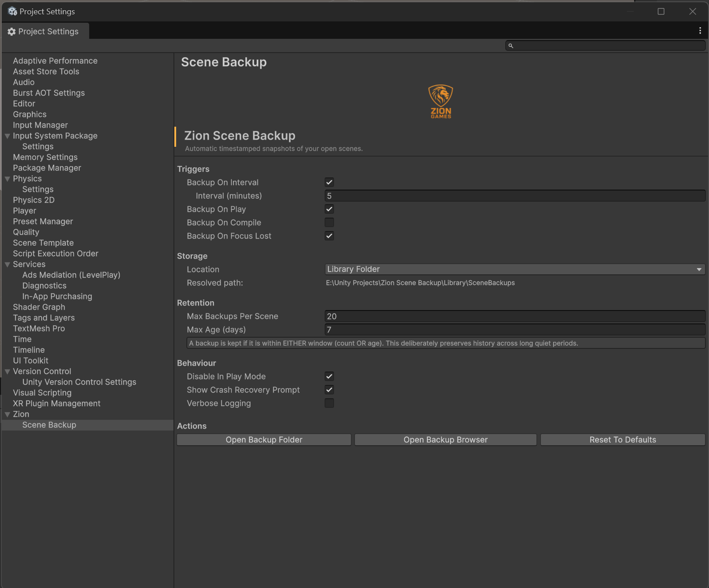This screenshot has height=588, width=709.
Task: Click Open Backup Folder button
Action: 264,439
